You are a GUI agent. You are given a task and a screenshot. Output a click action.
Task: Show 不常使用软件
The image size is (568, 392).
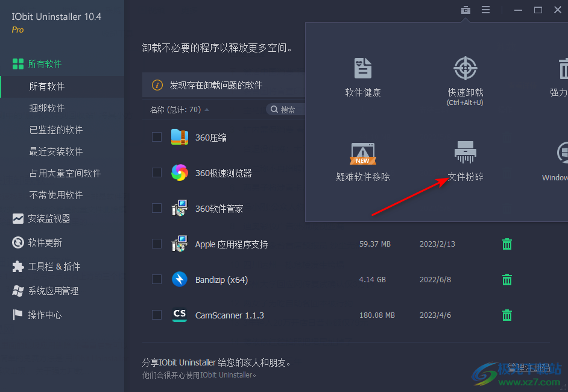[56, 195]
